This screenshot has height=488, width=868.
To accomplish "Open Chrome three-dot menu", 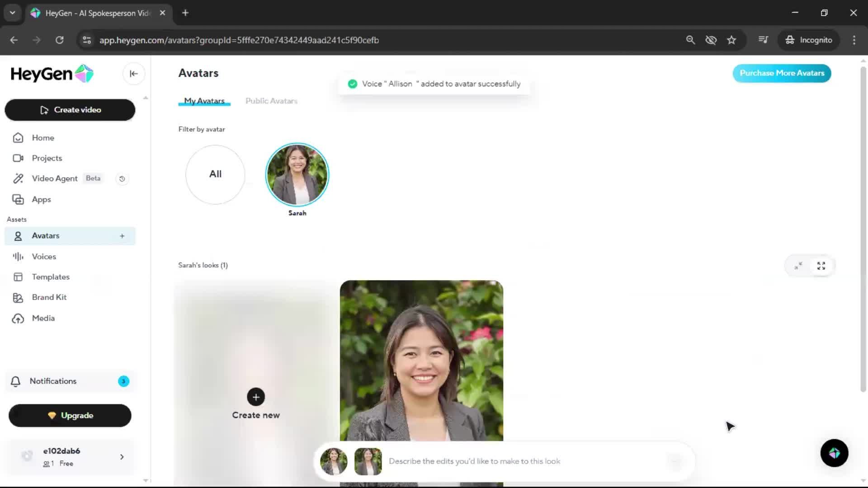I will [854, 40].
